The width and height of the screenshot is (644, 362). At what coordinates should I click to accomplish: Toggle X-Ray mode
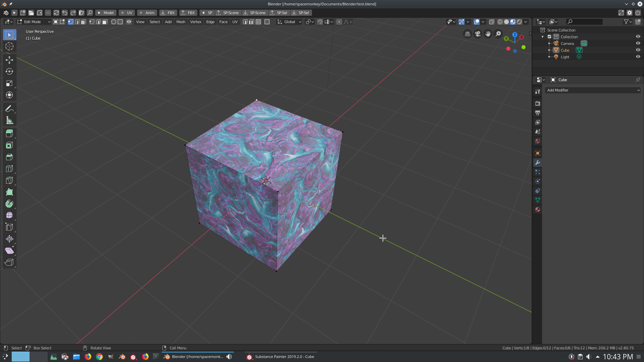[x=491, y=22]
